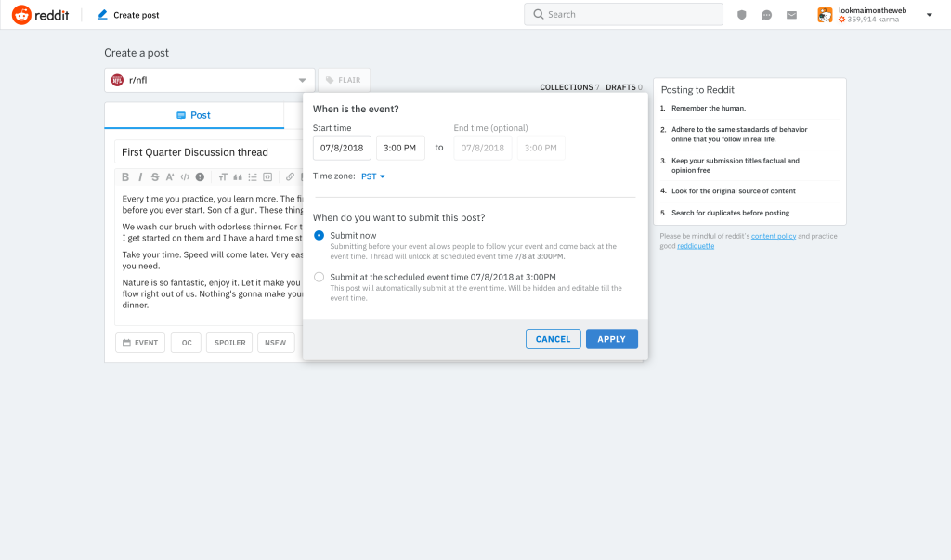Toggle the EVENT tag
The image size is (951, 560).
click(140, 343)
